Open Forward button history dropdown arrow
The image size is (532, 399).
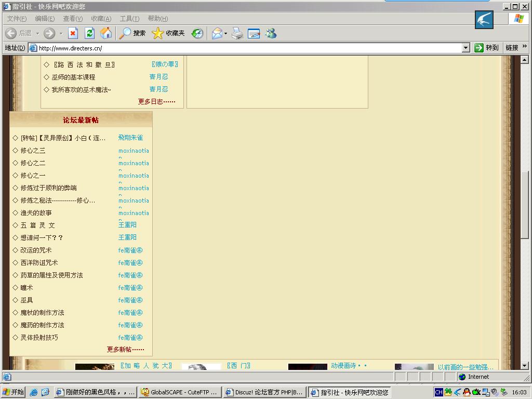tap(61, 33)
